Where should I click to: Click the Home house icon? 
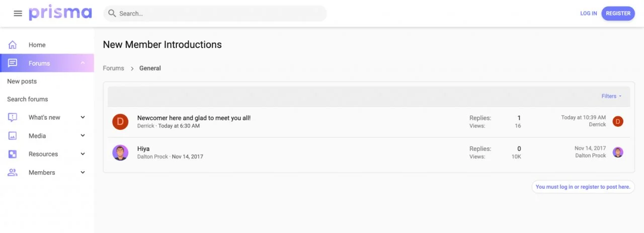(x=13, y=45)
